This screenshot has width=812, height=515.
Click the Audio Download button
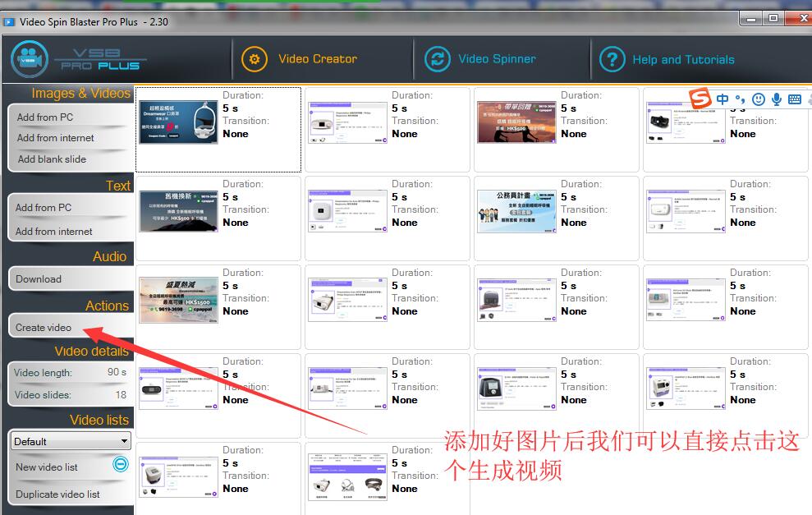71,278
